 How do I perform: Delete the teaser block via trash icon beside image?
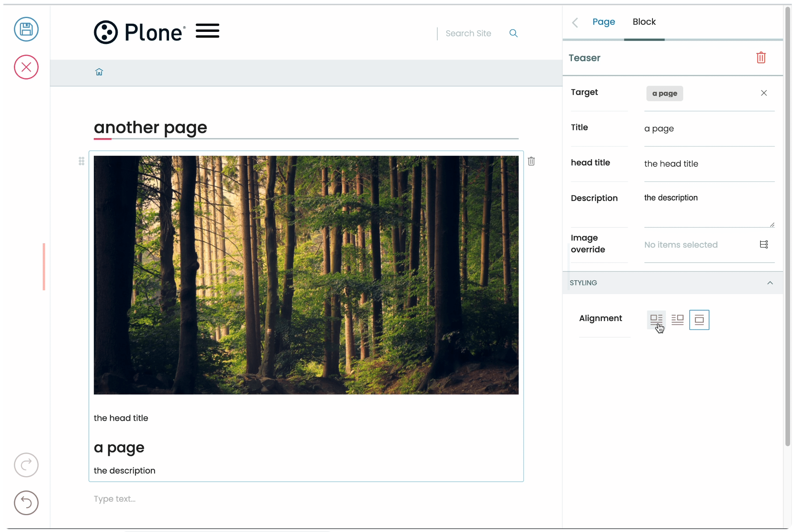(531, 161)
